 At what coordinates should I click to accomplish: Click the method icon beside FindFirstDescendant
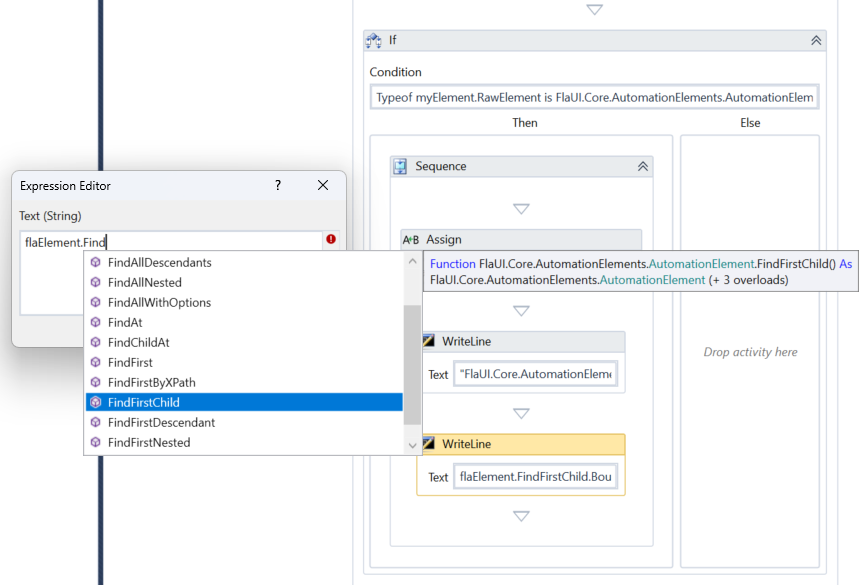(x=96, y=422)
